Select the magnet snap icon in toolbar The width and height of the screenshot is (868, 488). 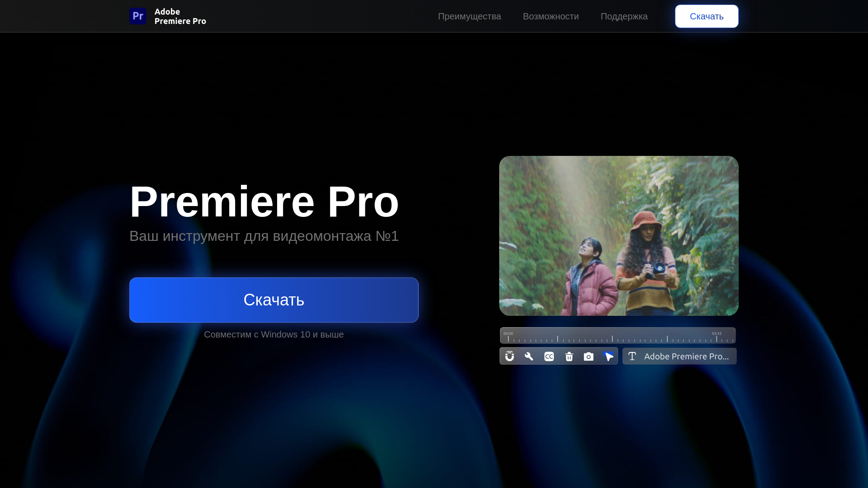[509, 357]
